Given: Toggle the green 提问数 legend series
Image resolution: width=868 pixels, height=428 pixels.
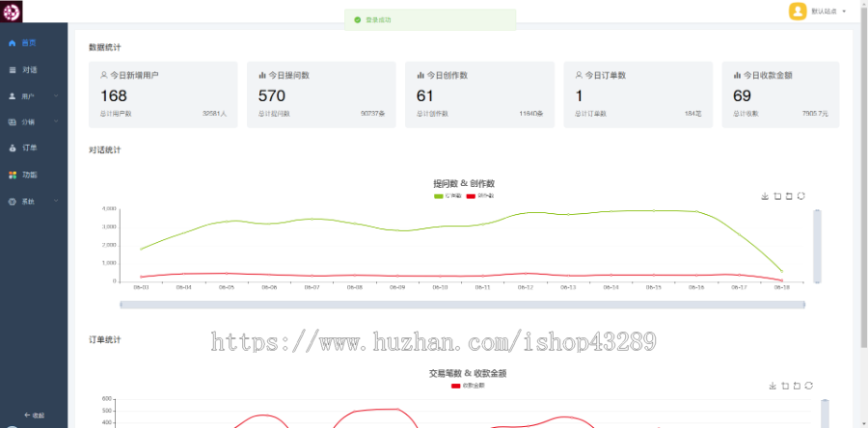Looking at the screenshot, I should (x=448, y=196).
